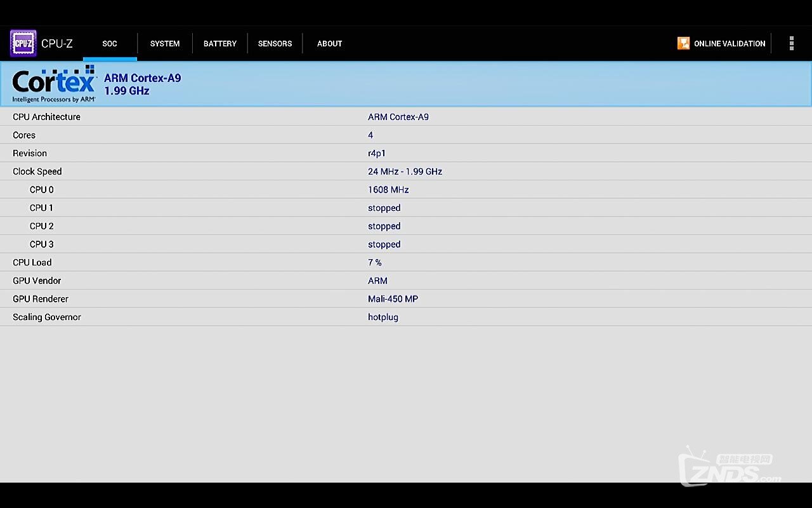Click the stopped value for CPU 2
Screen dimensions: 812x508
[x=384, y=226]
